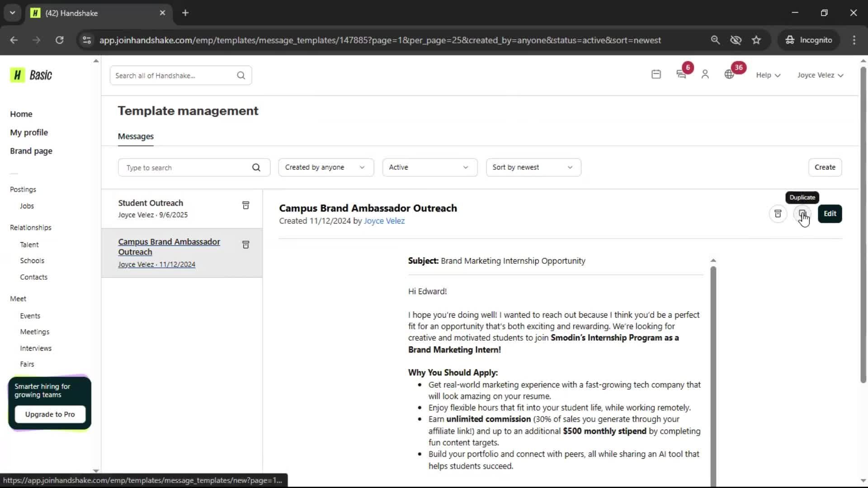Viewport: 868px width, 488px height.
Task: Open tab search dropdown arrow
Action: [12, 13]
